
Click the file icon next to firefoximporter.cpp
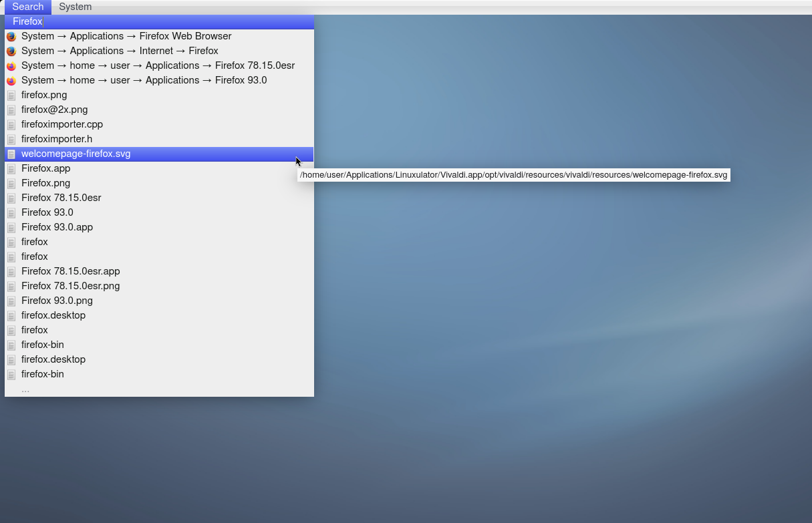tap(11, 124)
